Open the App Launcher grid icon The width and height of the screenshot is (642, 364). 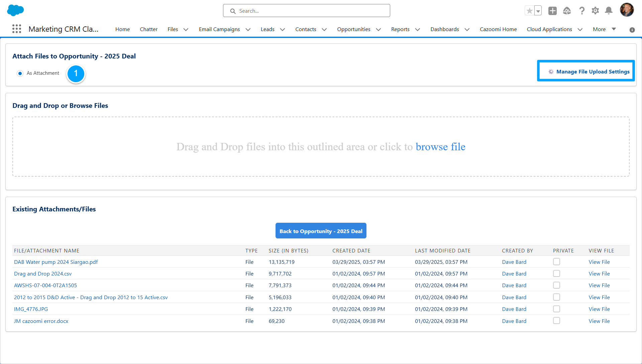point(17,29)
